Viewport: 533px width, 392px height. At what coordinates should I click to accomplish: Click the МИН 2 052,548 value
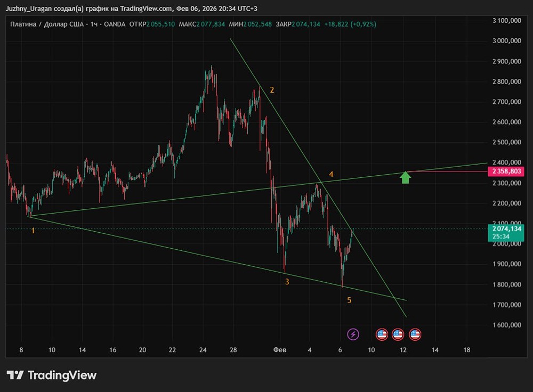tap(250, 24)
